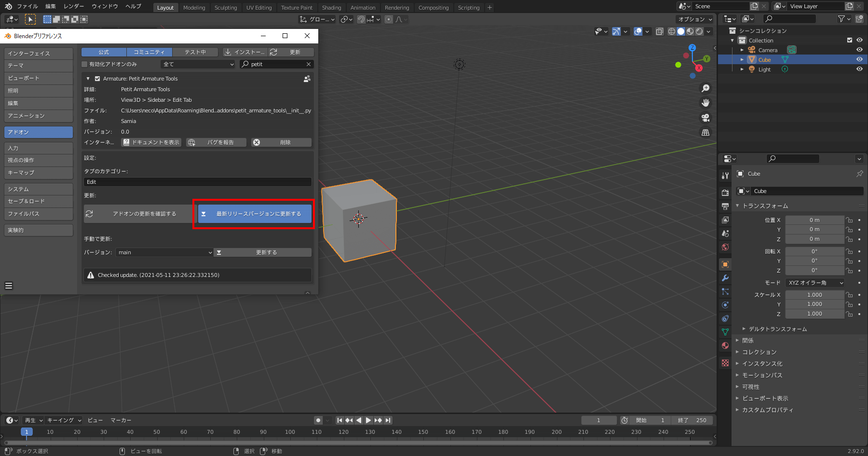868x456 pixels.
Task: Open the Object Constraints properties tab
Action: click(725, 318)
